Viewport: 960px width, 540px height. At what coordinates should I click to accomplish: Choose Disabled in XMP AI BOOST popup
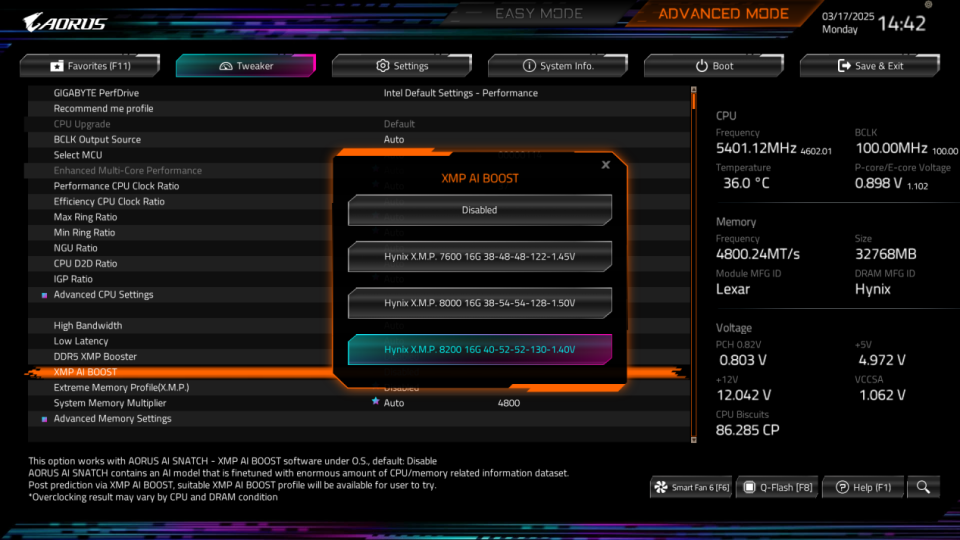tap(479, 210)
